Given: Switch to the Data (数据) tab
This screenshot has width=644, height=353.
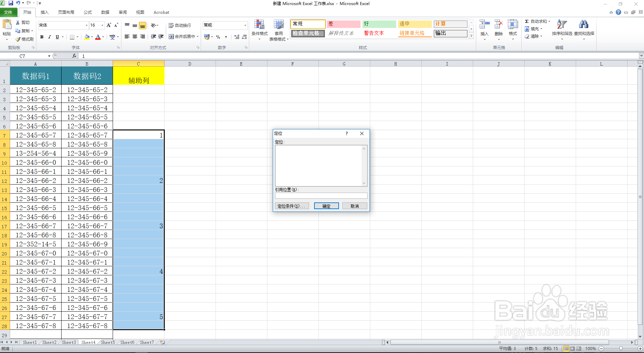Looking at the screenshot, I should pos(105,12).
